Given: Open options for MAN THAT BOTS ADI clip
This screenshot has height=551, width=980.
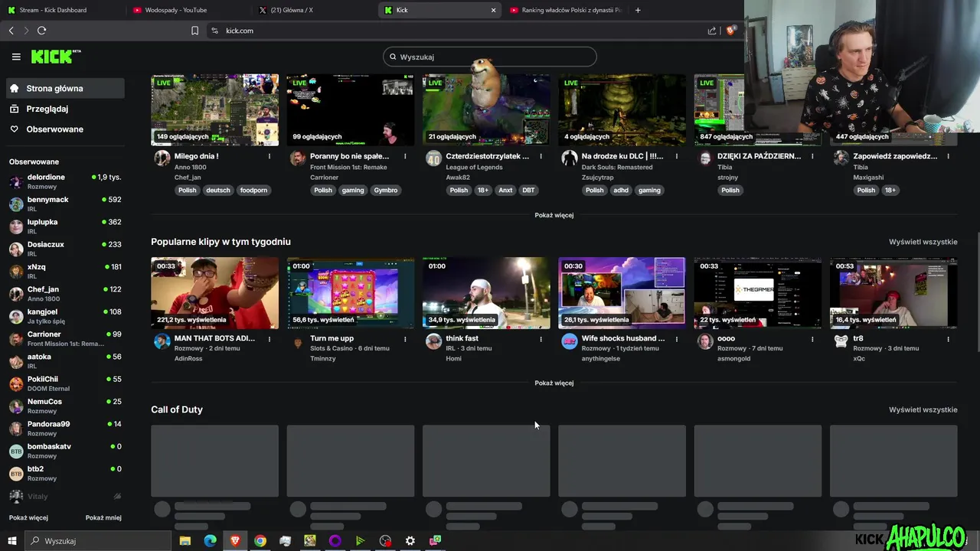Looking at the screenshot, I should (x=269, y=338).
